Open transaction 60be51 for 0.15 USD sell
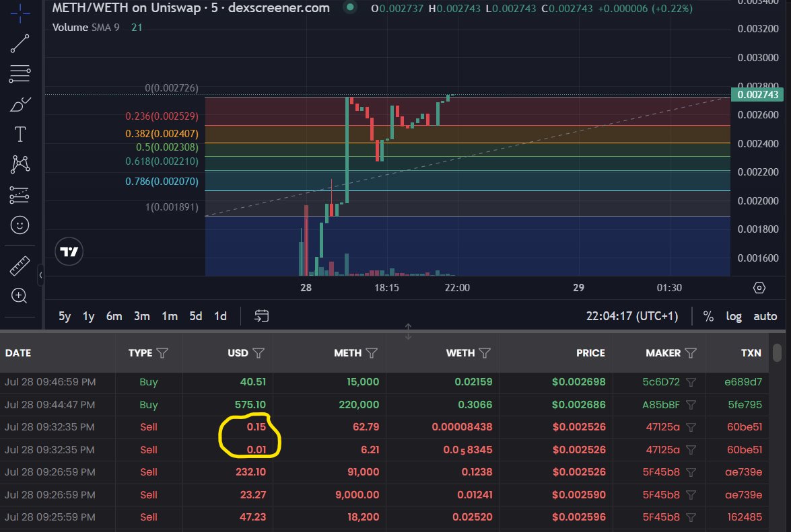The height and width of the screenshot is (532, 791). coord(744,426)
